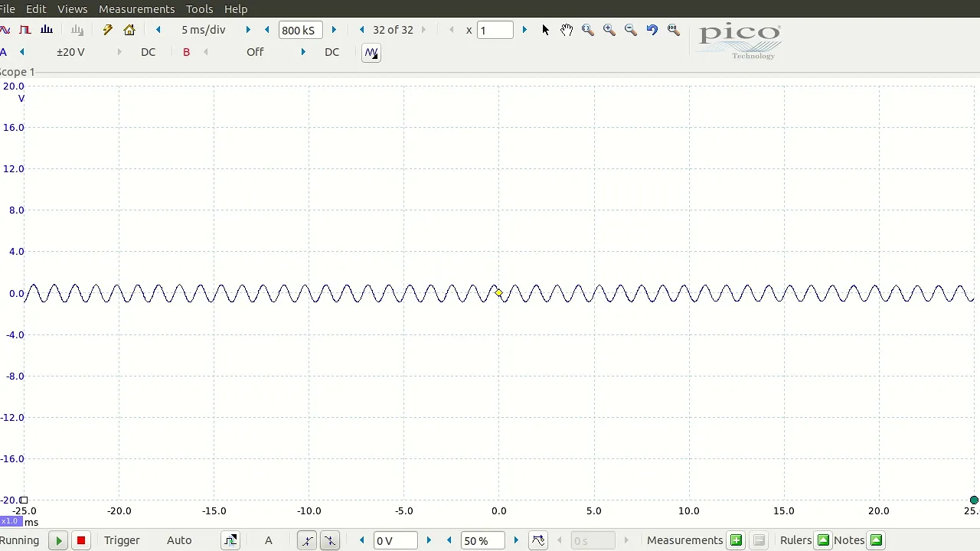The image size is (980, 551).
Task: Open trigger source channel A dropdown
Action: (x=269, y=540)
